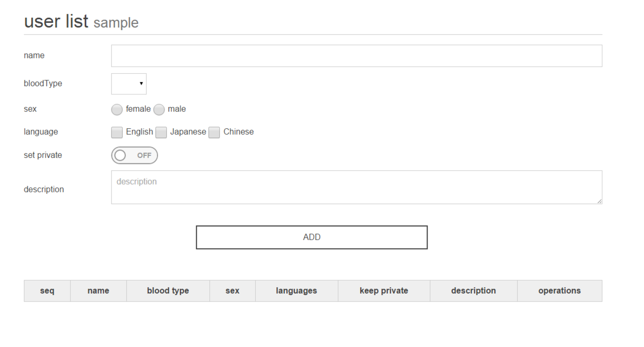Click the name text input field

(x=356, y=56)
